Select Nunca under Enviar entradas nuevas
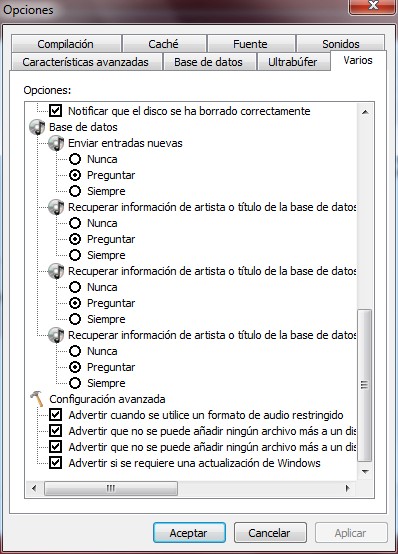The width and height of the screenshot is (398, 554). pyautogui.click(x=75, y=159)
